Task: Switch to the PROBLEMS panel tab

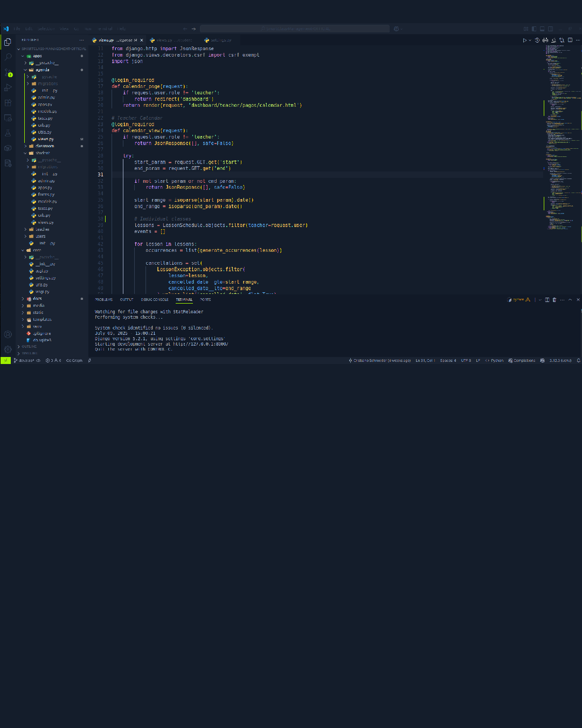Action: [x=104, y=299]
